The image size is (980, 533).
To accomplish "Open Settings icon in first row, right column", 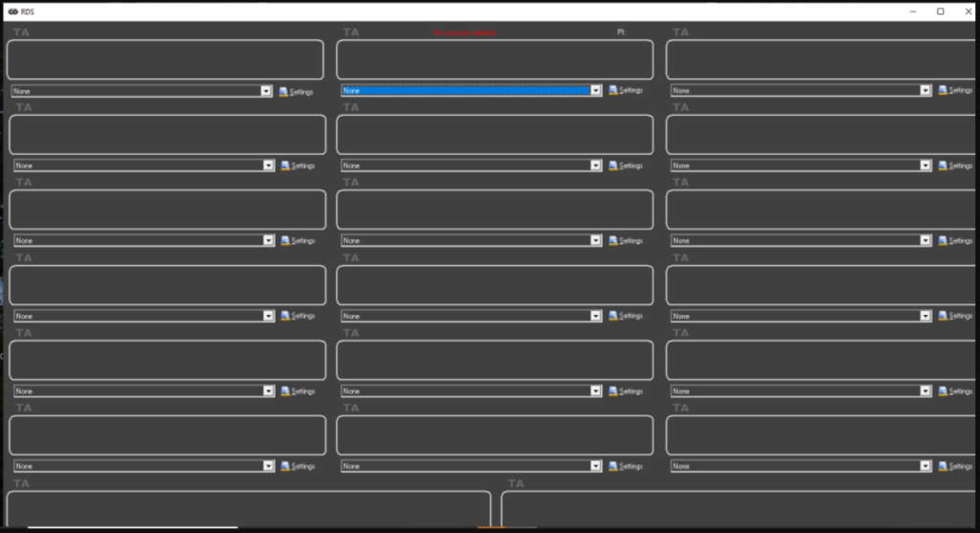I will click(943, 90).
